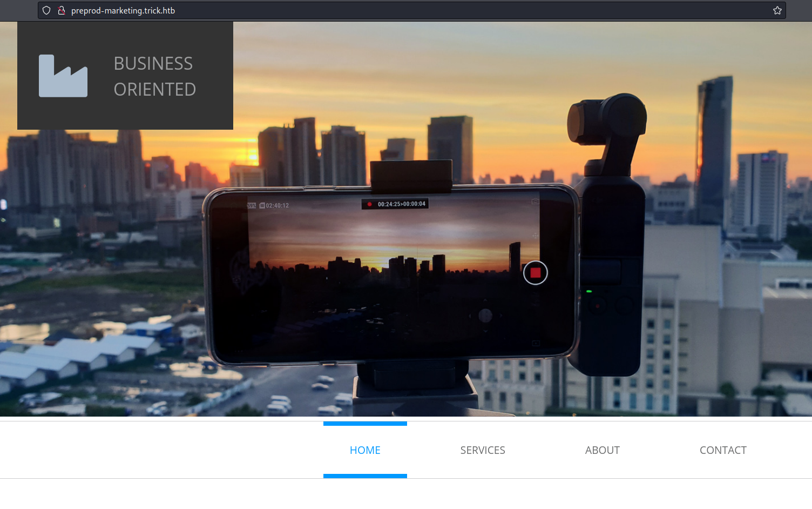Click the green LED on the gimbal handle
The height and width of the screenshot is (509, 812).
click(x=589, y=291)
